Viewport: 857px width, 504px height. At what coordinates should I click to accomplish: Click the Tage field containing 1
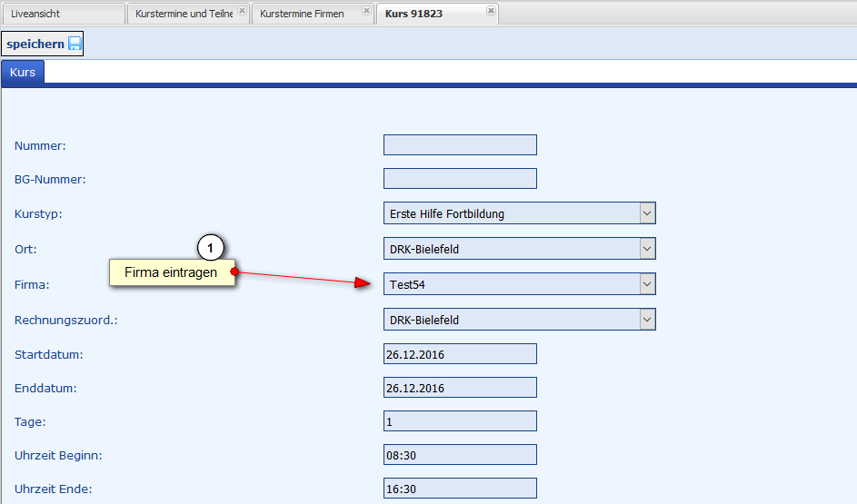pyautogui.click(x=460, y=421)
